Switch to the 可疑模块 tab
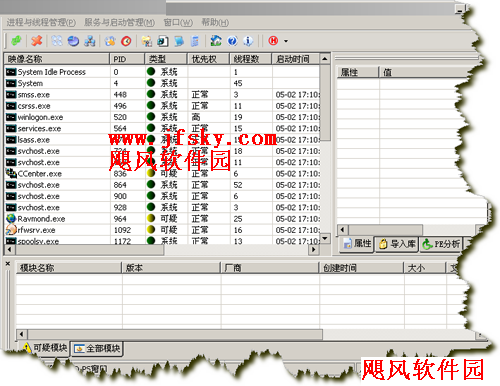This screenshot has width=500, height=386. 45,348
